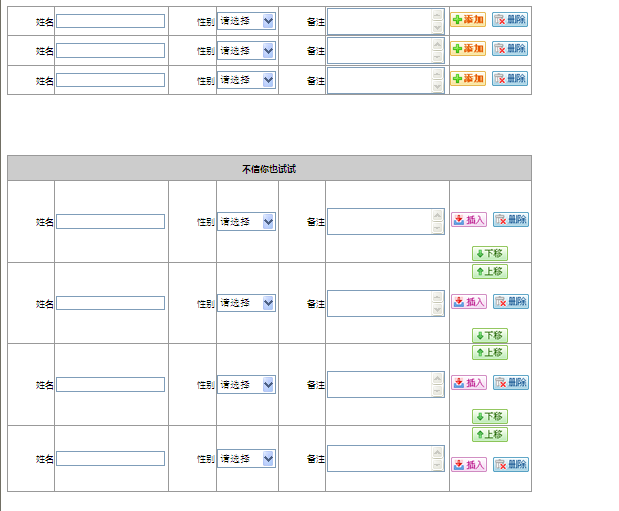The width and height of the screenshot is (619, 511).
Task: Click 插入 in first row of lower table
Action: pyautogui.click(x=469, y=220)
